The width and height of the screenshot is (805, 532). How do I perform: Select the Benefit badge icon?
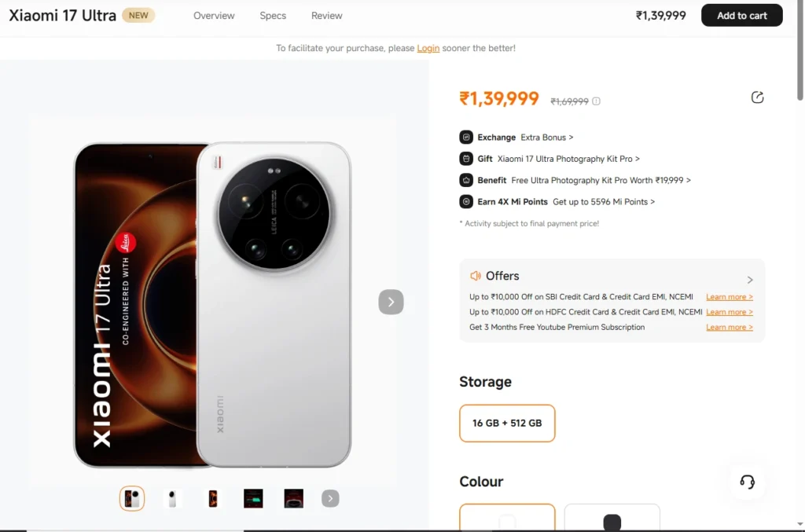[466, 180]
